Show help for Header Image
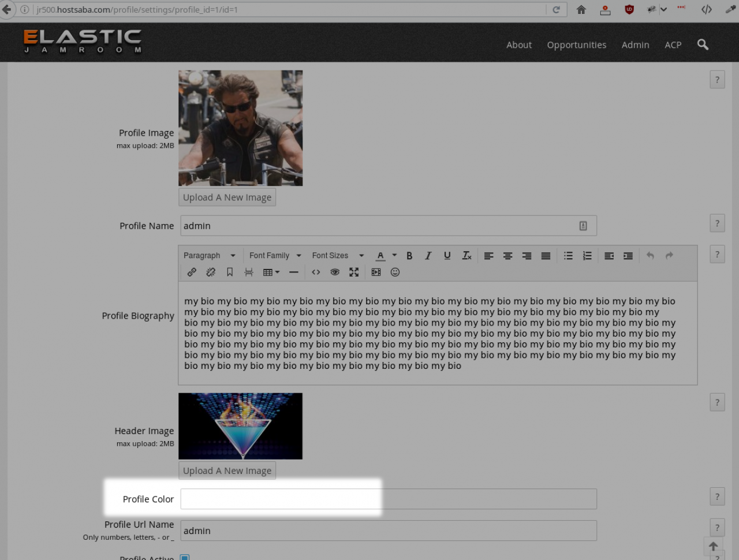Image resolution: width=739 pixels, height=560 pixels. pyautogui.click(x=717, y=402)
